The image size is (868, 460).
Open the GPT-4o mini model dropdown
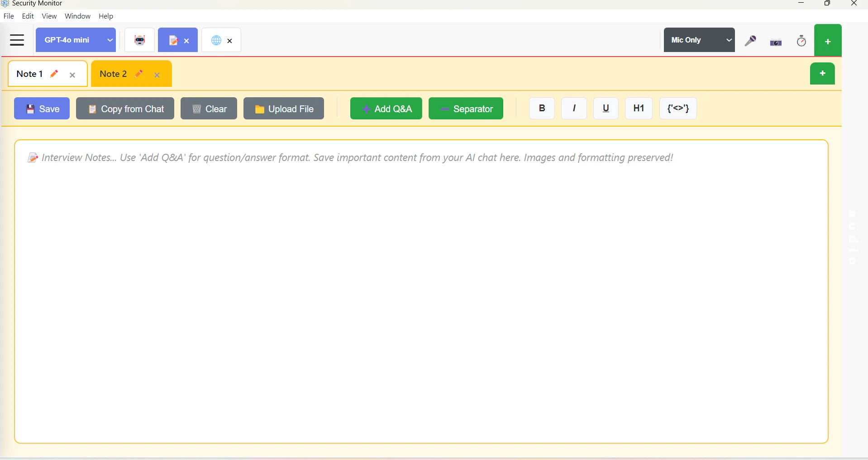76,40
